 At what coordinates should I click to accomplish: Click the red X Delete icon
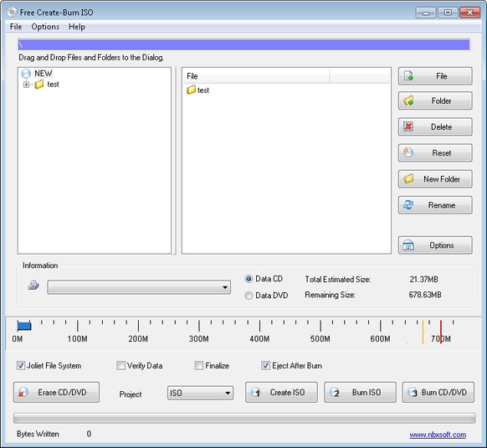(x=408, y=126)
